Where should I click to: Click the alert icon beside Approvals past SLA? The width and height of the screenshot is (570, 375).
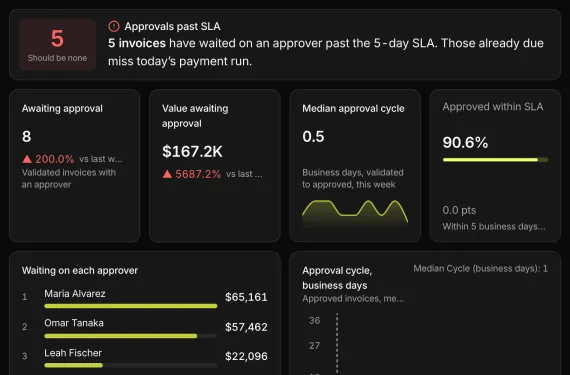click(x=114, y=26)
